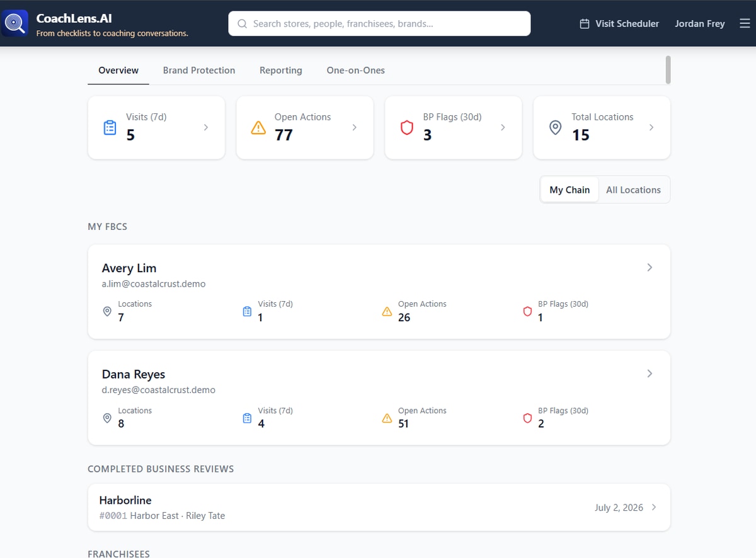Open the Harborline business review title
The width and height of the screenshot is (756, 558).
point(125,500)
